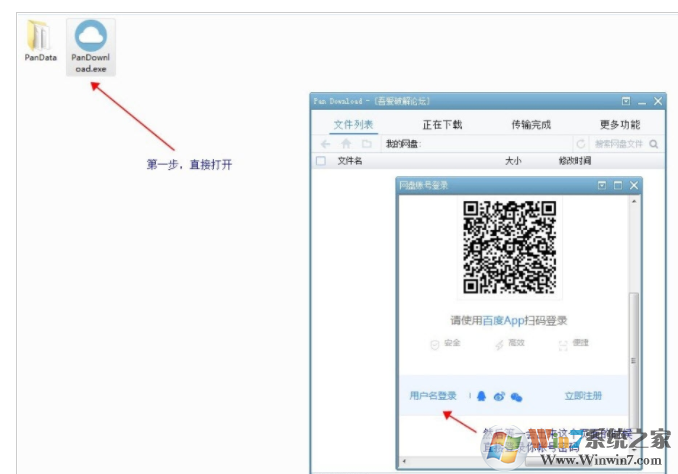Open the 传输完成 tab
Screen dimensions: 678x474
point(531,125)
